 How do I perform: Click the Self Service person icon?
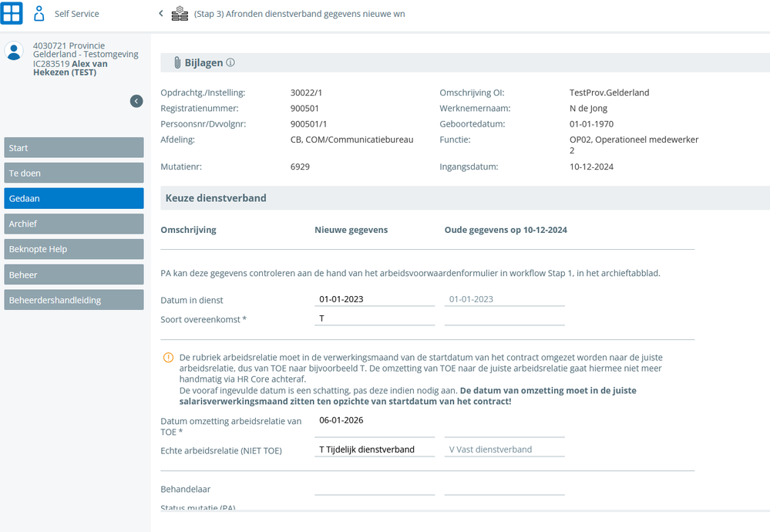tap(39, 14)
